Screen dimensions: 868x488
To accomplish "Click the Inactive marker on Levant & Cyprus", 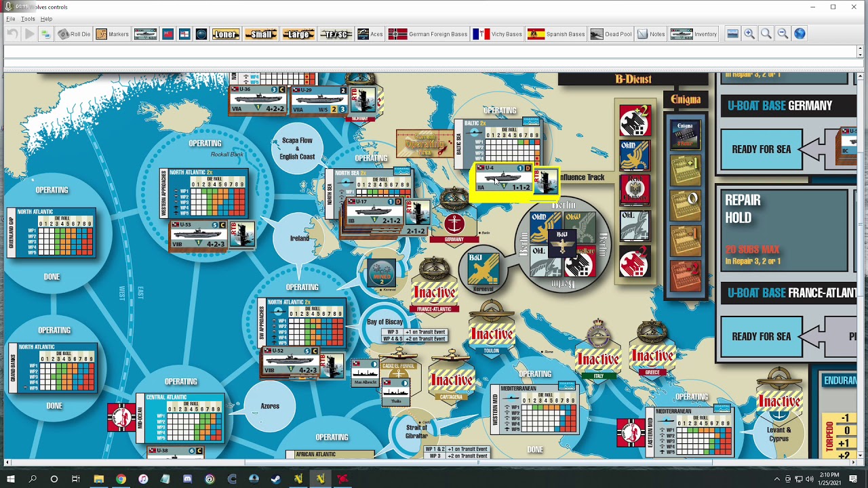I will tap(779, 401).
